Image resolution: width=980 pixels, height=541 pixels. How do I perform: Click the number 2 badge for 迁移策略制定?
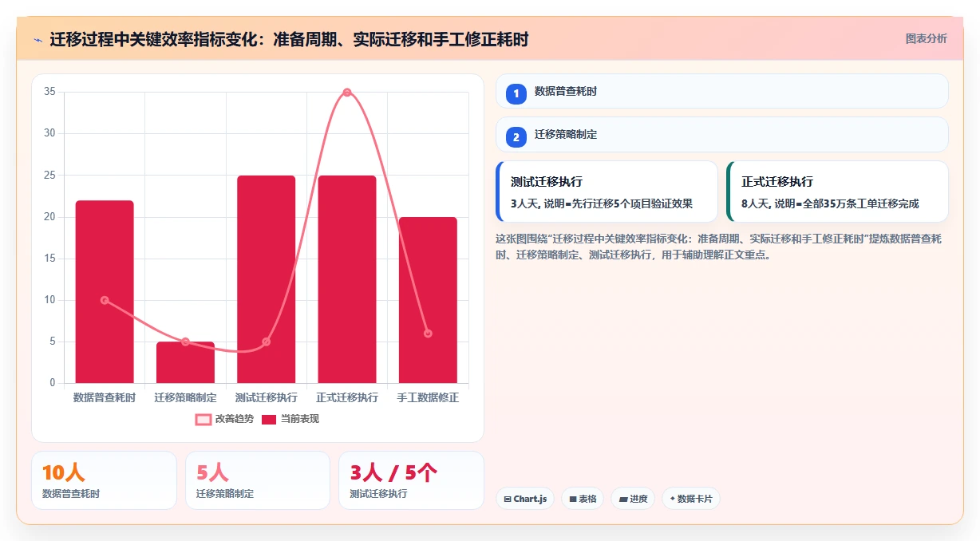[516, 137]
